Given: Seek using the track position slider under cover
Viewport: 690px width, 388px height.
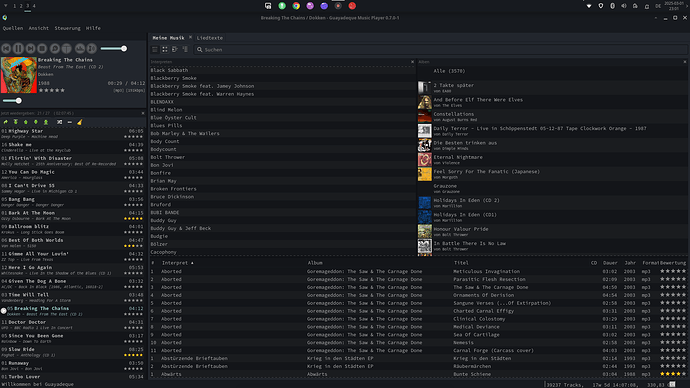Looking at the screenshot, I should 12,101.
